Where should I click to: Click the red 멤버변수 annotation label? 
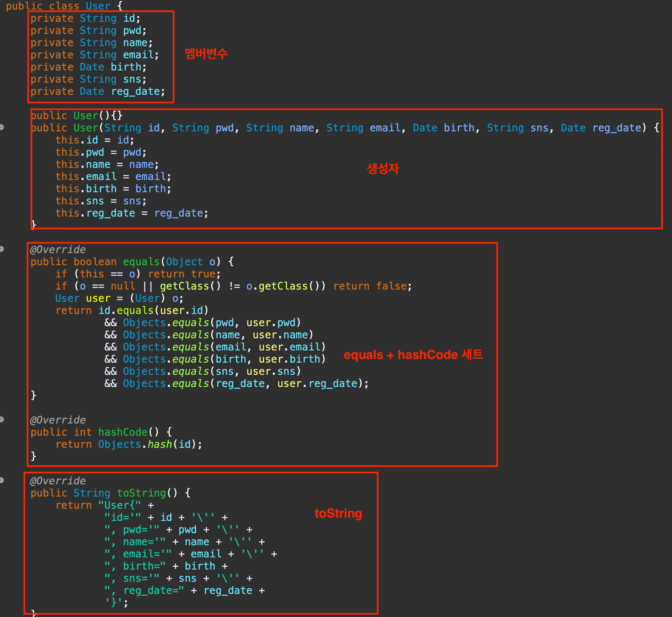(x=206, y=53)
